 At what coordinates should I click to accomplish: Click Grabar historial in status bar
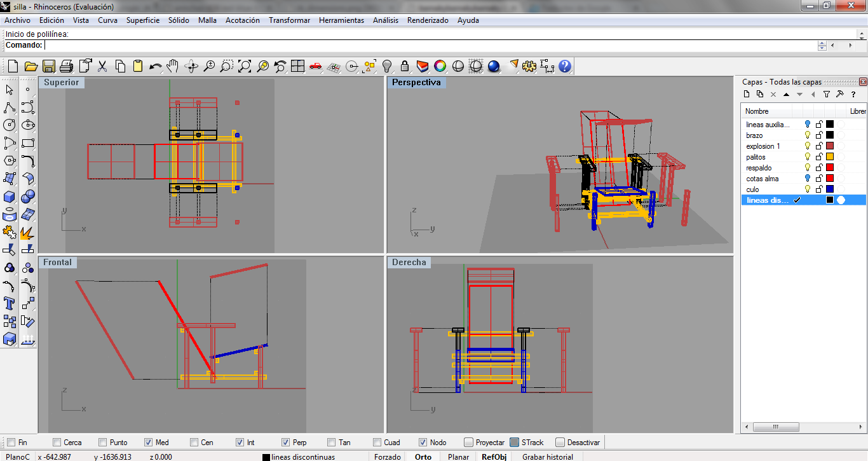548,457
